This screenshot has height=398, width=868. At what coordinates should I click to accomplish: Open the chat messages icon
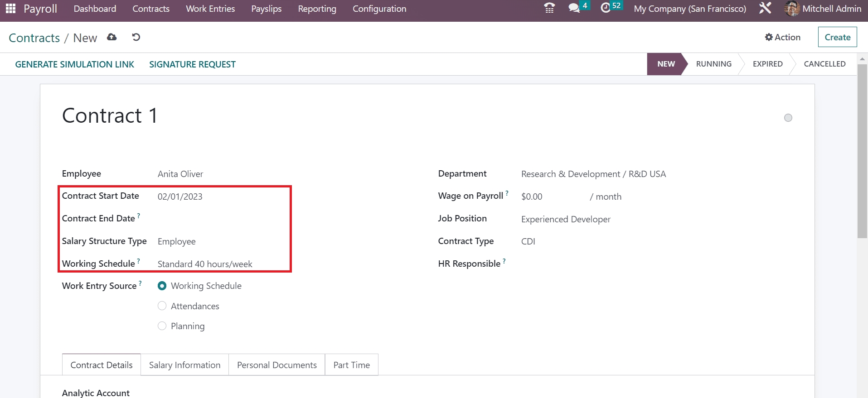point(574,8)
